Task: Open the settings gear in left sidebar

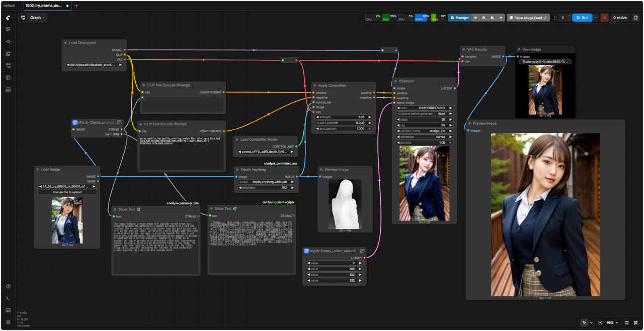Action: click(8, 322)
